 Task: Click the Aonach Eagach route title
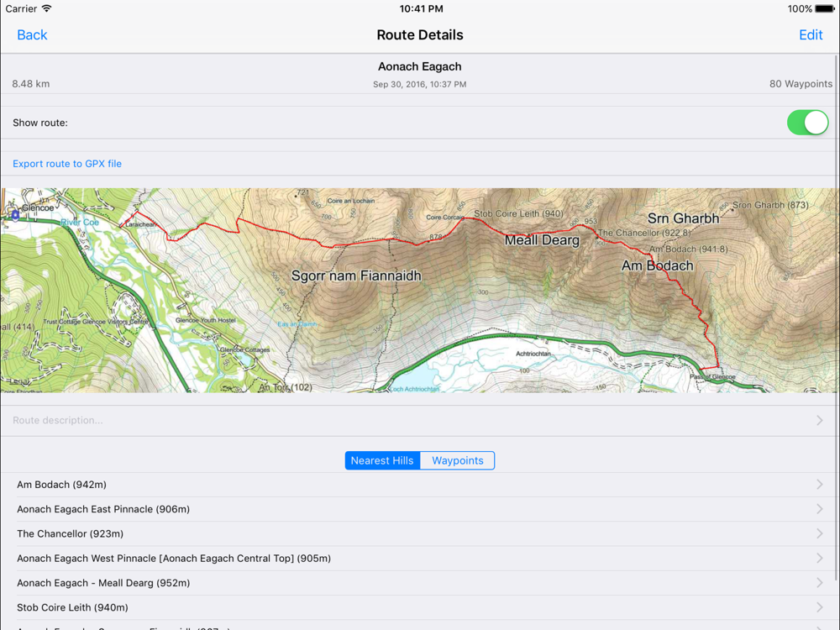(x=419, y=67)
